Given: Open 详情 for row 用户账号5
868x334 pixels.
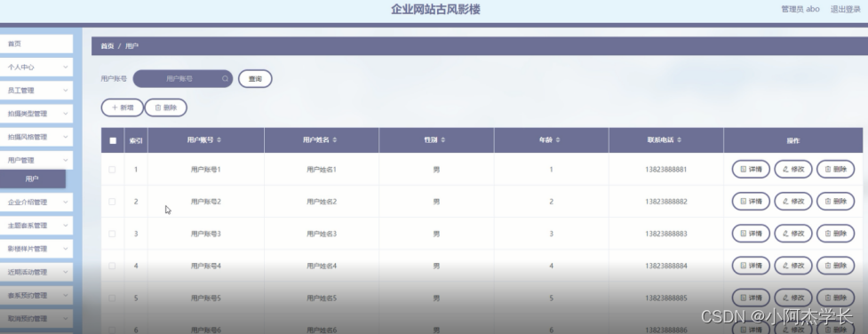Looking at the screenshot, I should (751, 298).
